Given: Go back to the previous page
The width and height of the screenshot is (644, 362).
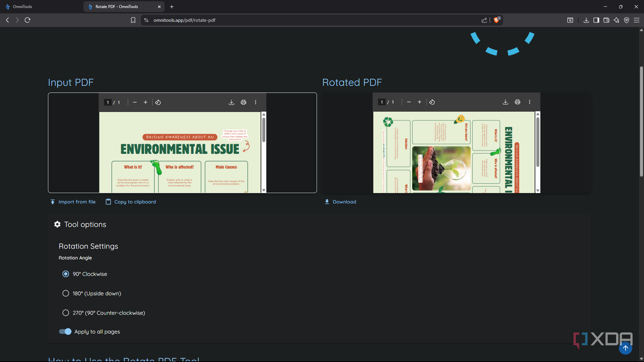Looking at the screenshot, I should pos(7,20).
